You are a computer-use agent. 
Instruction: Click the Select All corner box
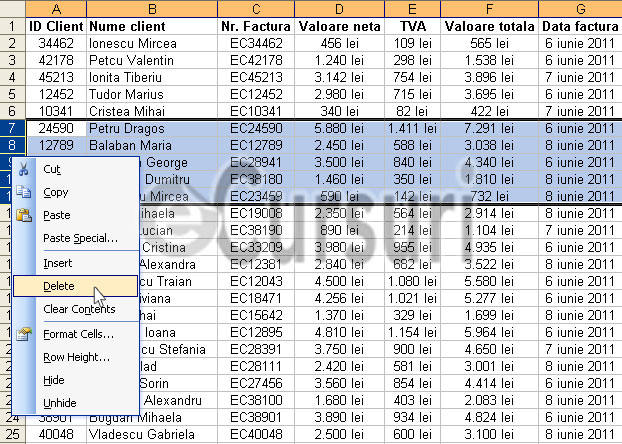[x=12, y=9]
